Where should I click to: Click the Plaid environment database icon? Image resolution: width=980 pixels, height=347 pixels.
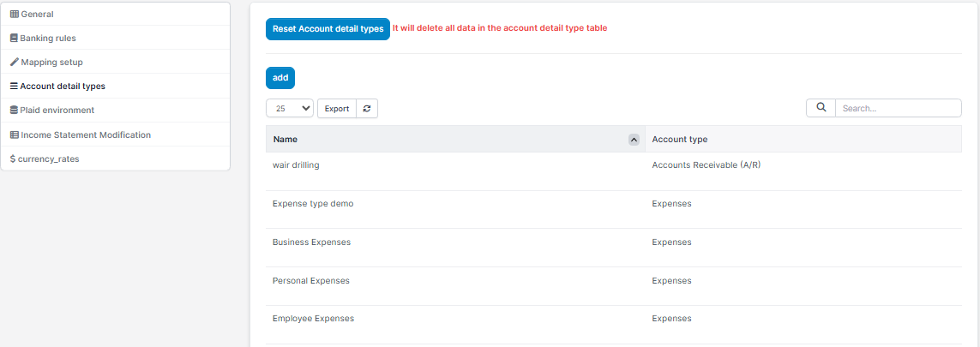(14, 111)
